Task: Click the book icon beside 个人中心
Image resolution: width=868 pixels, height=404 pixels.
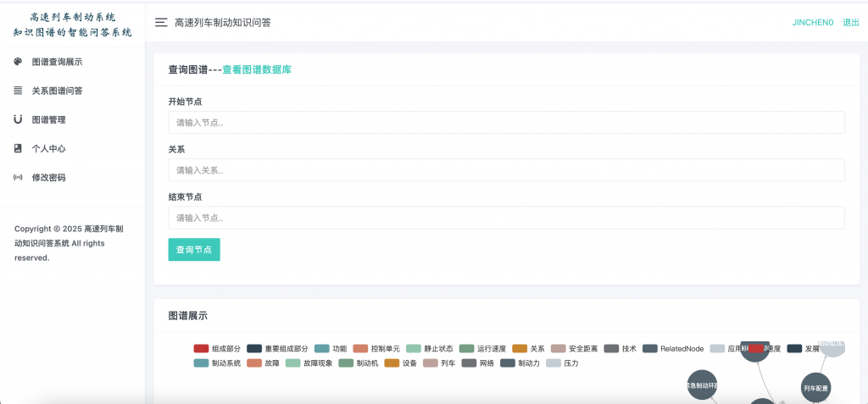Action: tap(19, 148)
